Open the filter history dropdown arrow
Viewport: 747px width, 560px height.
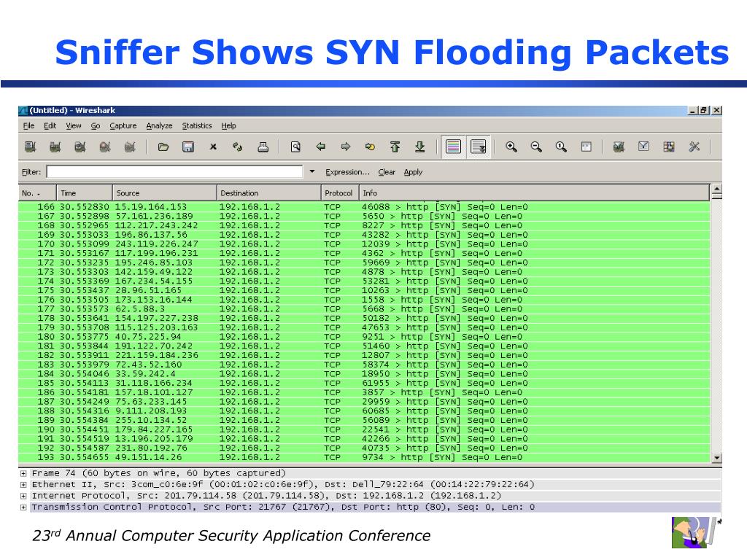coord(312,171)
